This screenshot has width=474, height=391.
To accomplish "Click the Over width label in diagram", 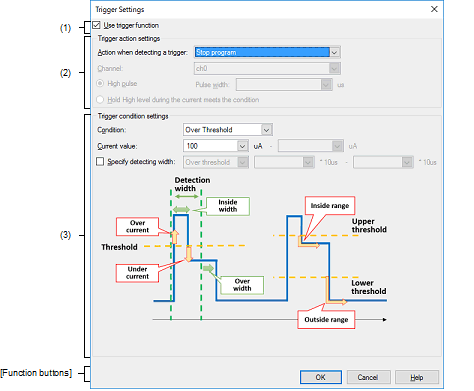I will click(x=242, y=285).
